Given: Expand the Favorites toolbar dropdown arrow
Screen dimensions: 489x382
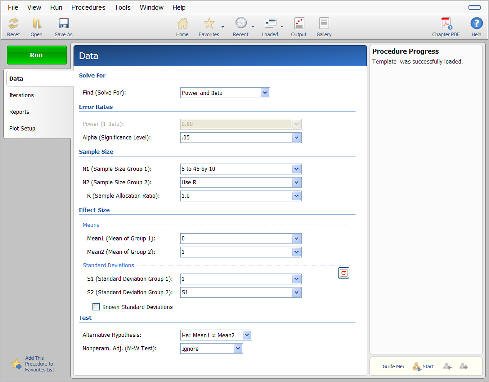Looking at the screenshot, I should click(222, 26).
